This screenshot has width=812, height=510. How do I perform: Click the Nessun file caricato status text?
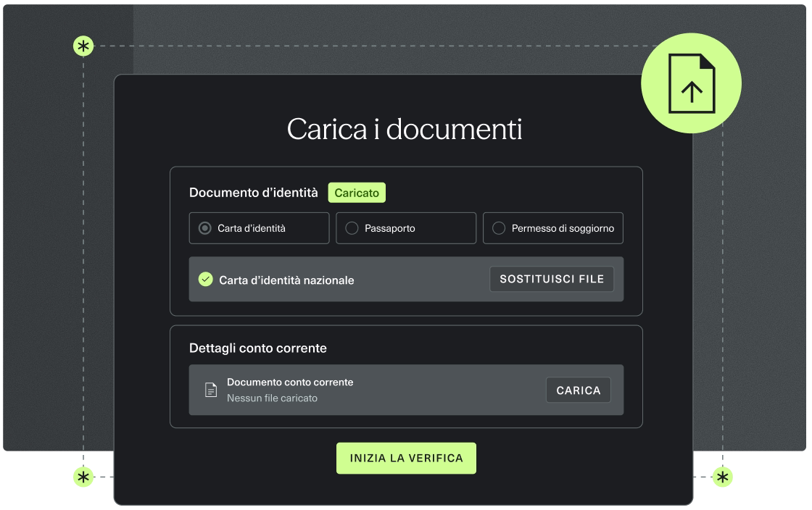[272, 398]
